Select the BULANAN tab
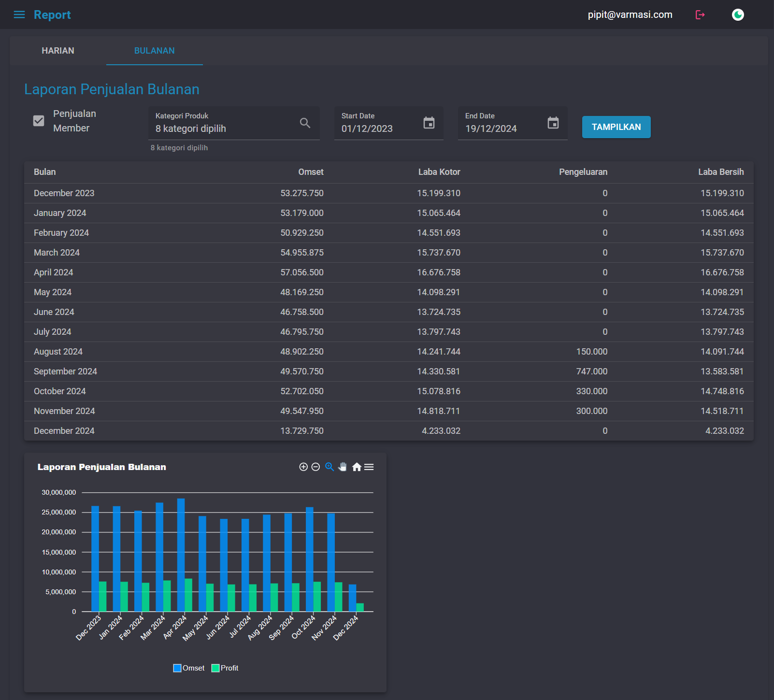The width and height of the screenshot is (774, 700). coord(155,51)
